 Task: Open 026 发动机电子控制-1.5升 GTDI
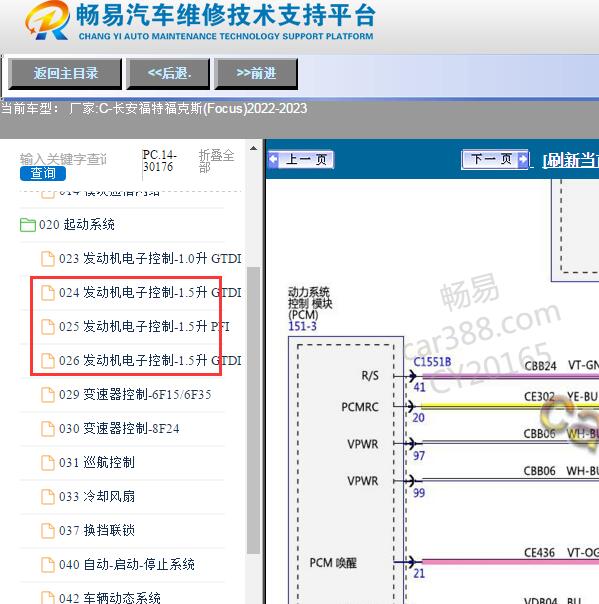[x=150, y=361]
